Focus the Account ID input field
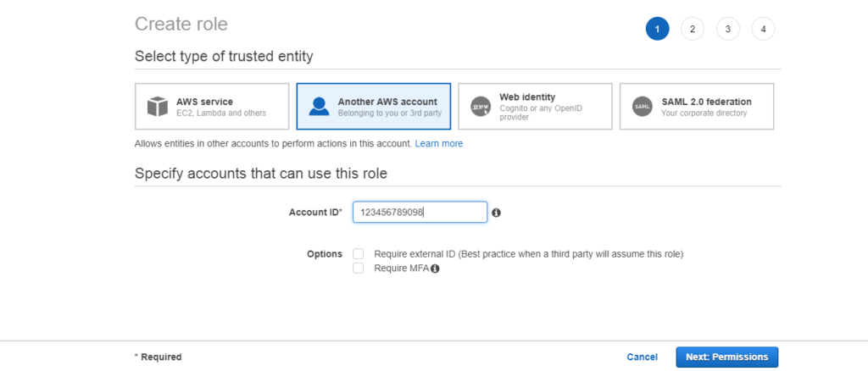The height and width of the screenshot is (371, 868). (x=420, y=213)
